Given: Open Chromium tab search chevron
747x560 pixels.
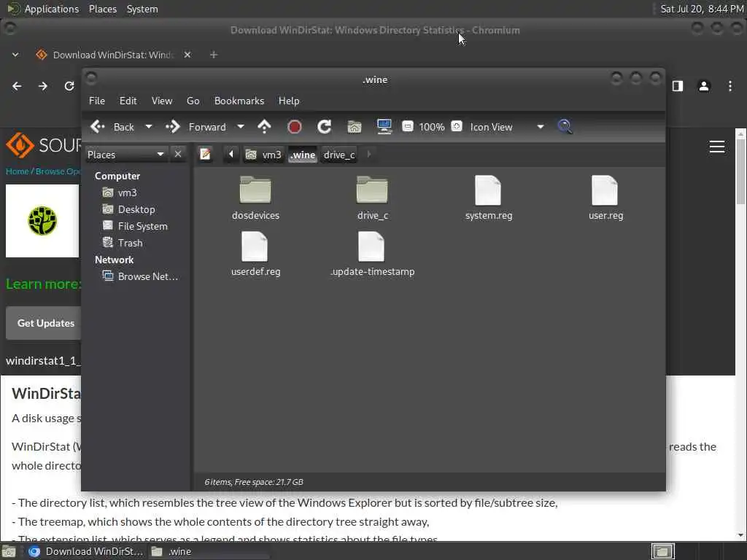Looking at the screenshot, I should point(15,55).
